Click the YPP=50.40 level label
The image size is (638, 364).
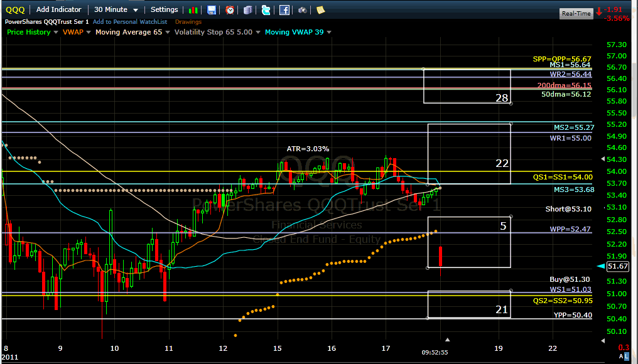click(573, 315)
